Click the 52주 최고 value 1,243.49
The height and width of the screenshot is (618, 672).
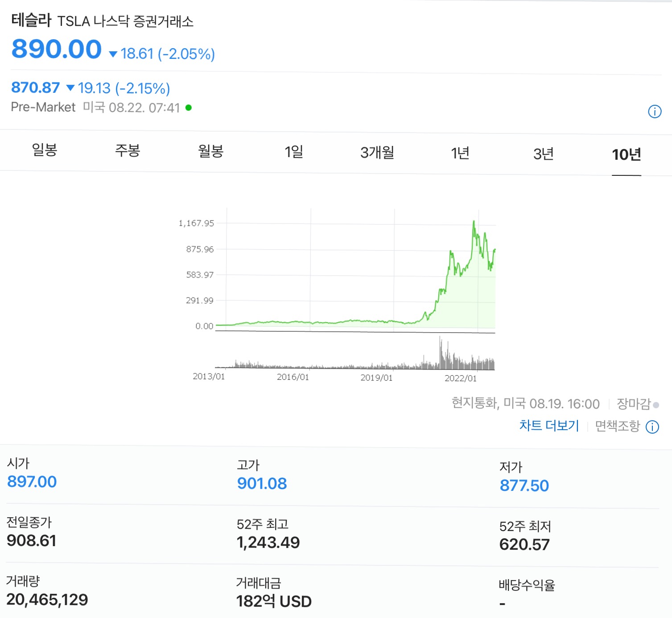pos(268,543)
